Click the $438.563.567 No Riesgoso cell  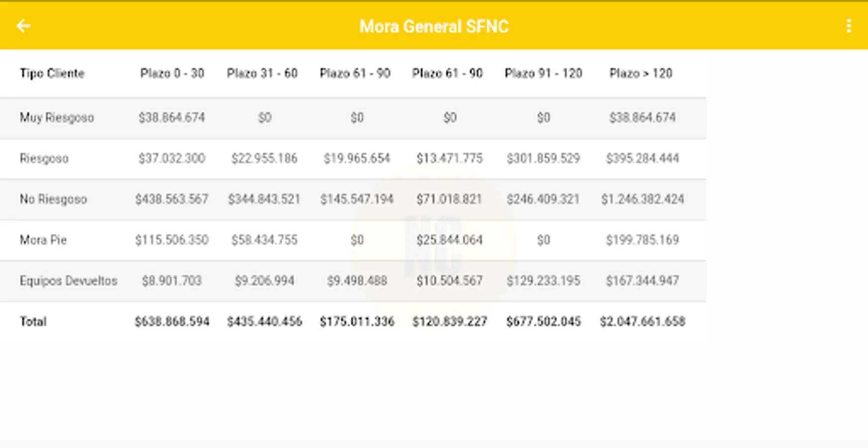pos(172,200)
